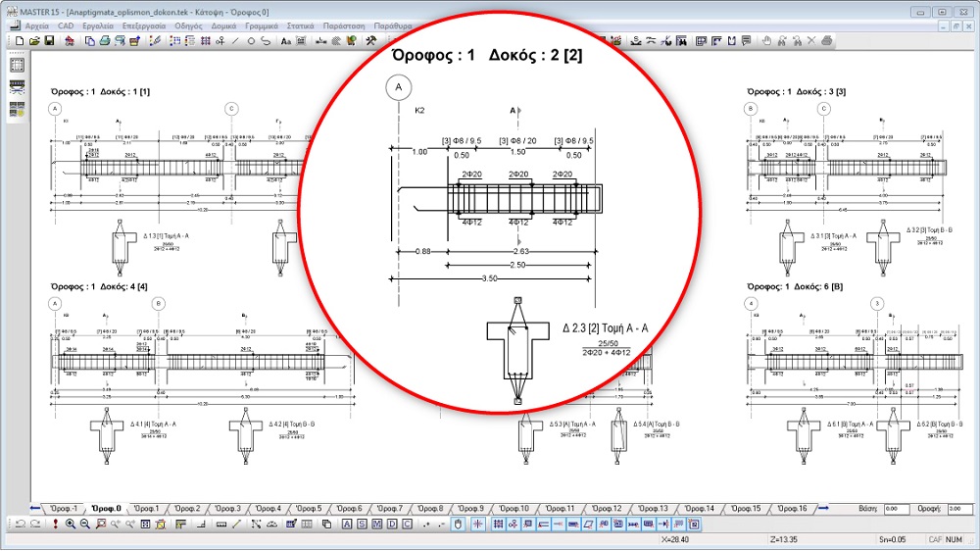This screenshot has width=980, height=551.
Task: Switch to the Όροφ.-1 tab
Action: (65, 509)
